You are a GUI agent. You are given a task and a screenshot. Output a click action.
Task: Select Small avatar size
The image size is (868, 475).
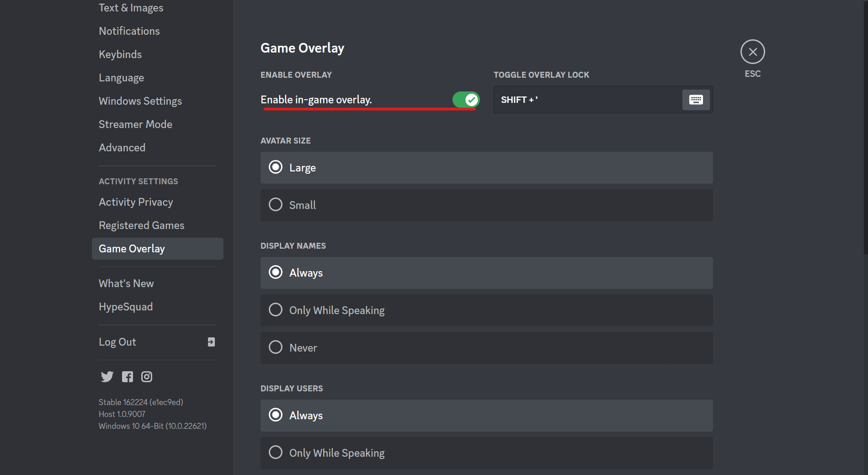(x=486, y=205)
